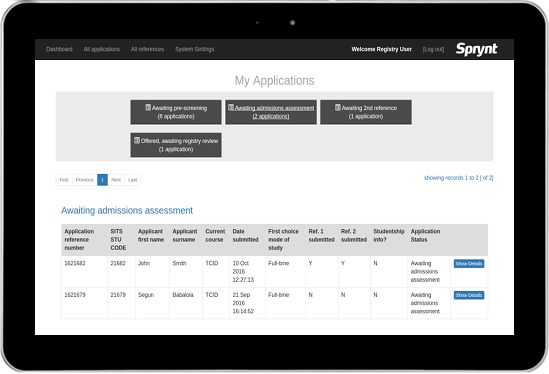The width and height of the screenshot is (549, 374).
Task: Open System Settings menu
Action: click(x=194, y=49)
